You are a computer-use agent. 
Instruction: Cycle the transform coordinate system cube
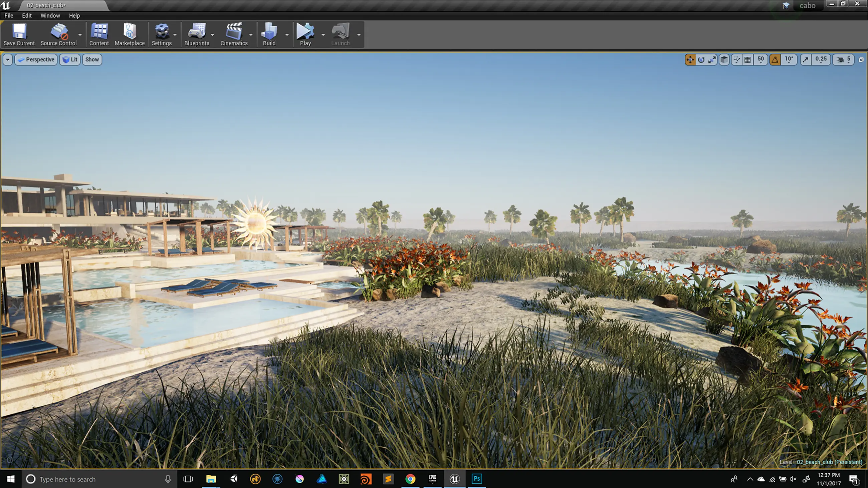724,60
